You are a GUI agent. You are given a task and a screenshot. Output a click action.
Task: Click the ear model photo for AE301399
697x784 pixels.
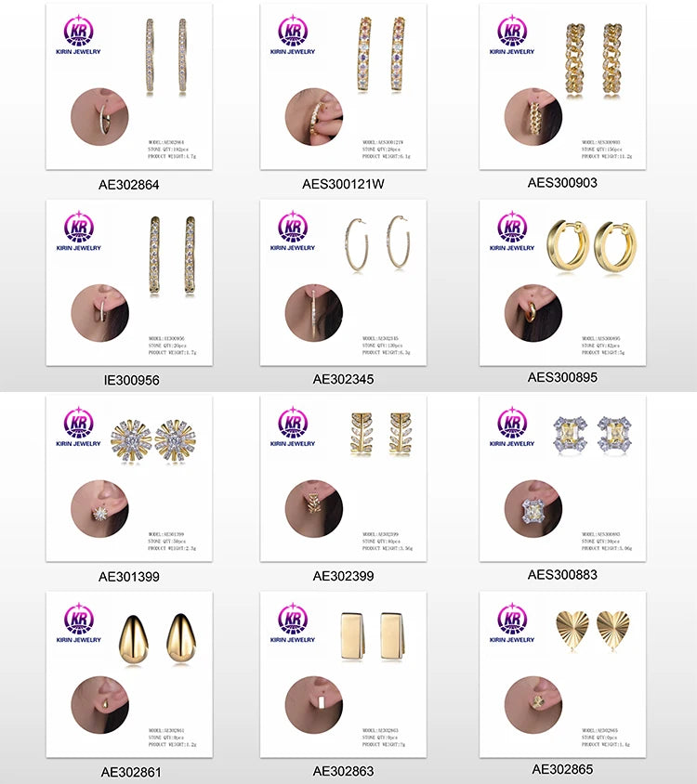pos(99,509)
